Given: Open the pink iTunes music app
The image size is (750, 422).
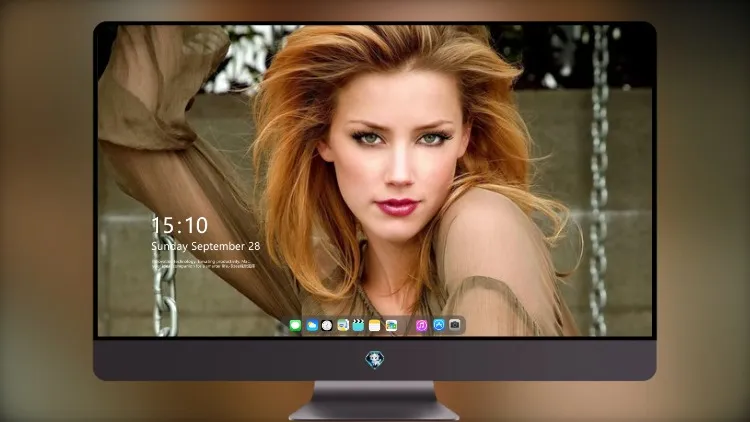Looking at the screenshot, I should 421,326.
